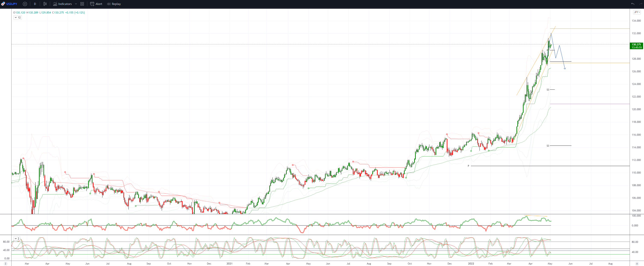Open the JPY currency selector dropdown
644x266 pixels.
pos(637,12)
